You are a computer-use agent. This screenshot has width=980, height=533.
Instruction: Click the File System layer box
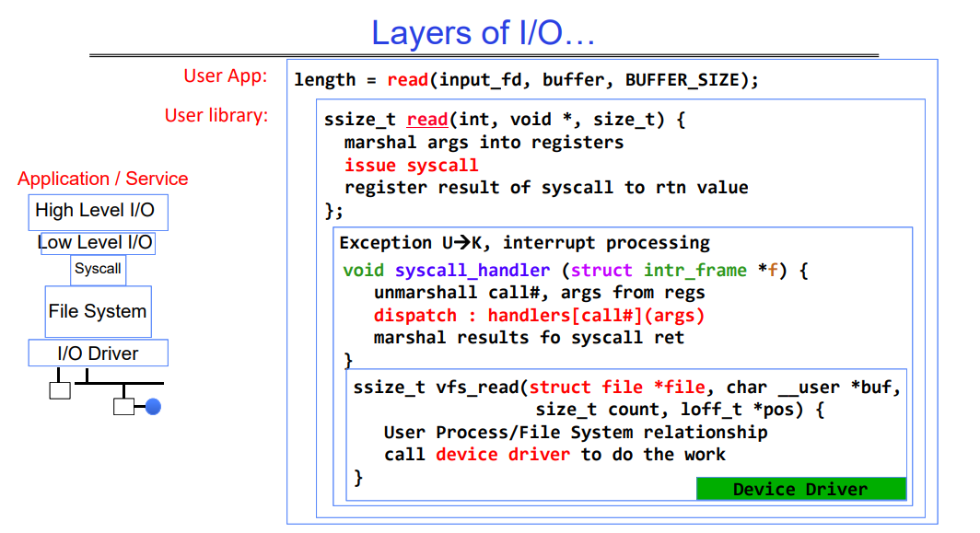click(98, 311)
